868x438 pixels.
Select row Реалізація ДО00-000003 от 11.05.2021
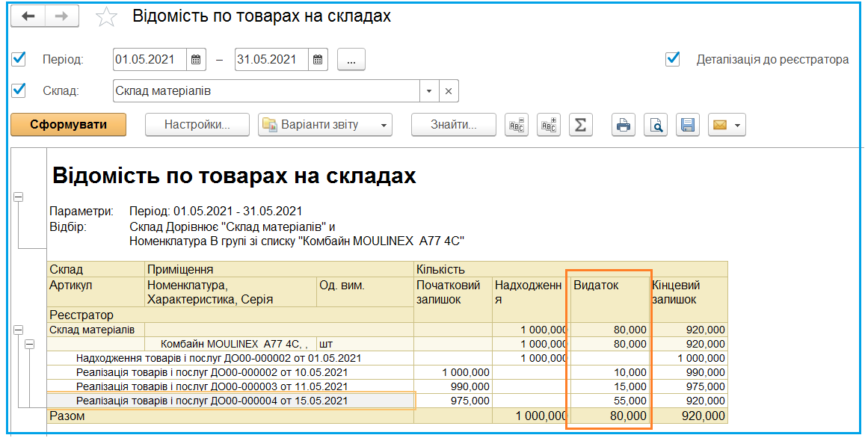pos(230,386)
